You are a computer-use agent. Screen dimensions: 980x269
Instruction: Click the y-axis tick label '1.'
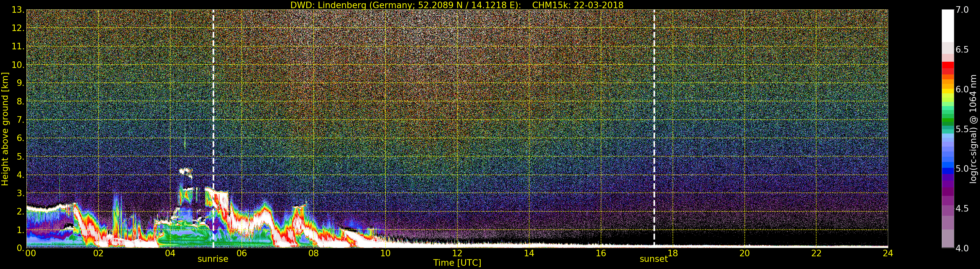(21, 230)
